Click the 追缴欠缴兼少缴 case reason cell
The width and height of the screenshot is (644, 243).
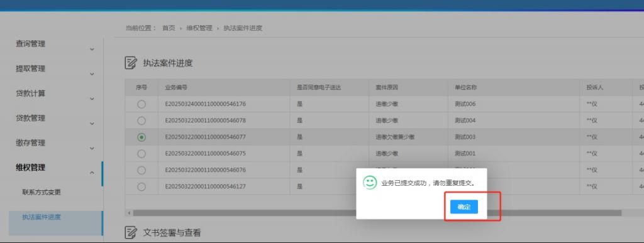point(395,138)
